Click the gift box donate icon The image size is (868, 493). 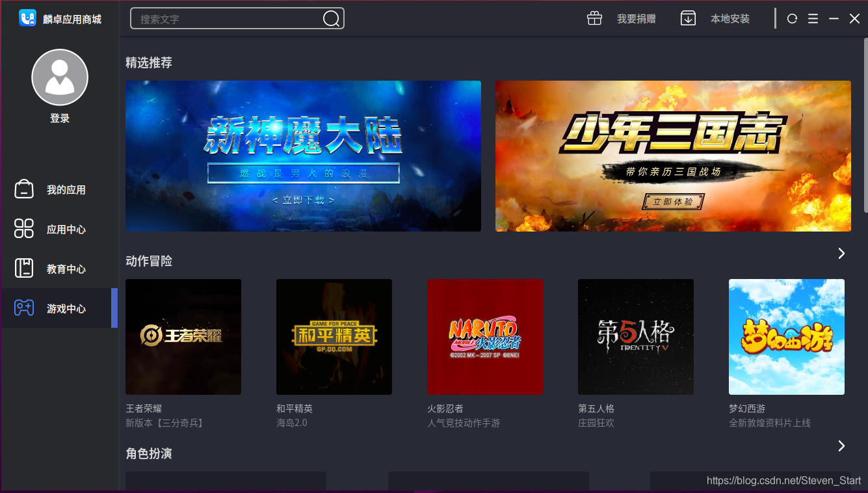coord(594,18)
